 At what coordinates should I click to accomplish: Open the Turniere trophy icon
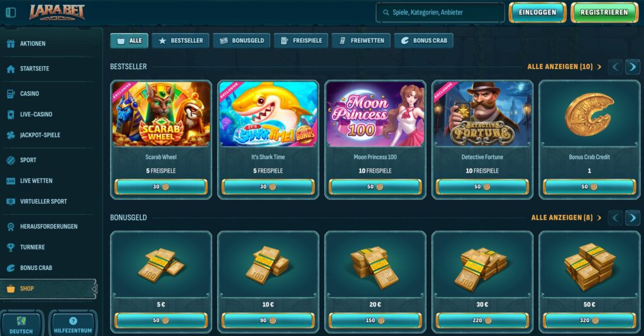[x=11, y=247]
